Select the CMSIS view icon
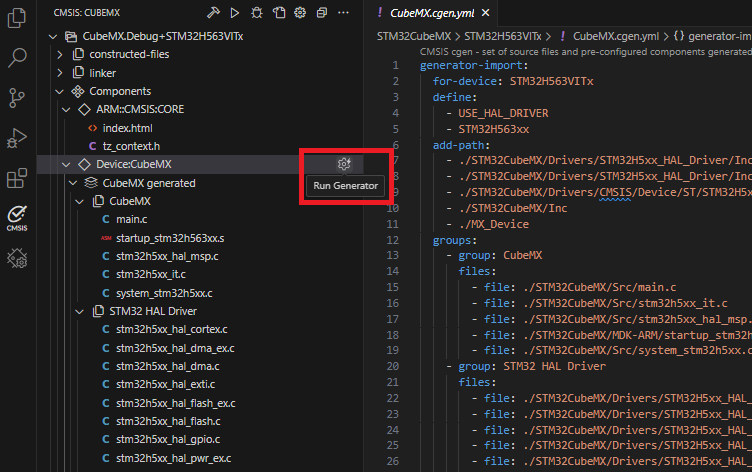The height and width of the screenshot is (472, 752). coord(17,218)
